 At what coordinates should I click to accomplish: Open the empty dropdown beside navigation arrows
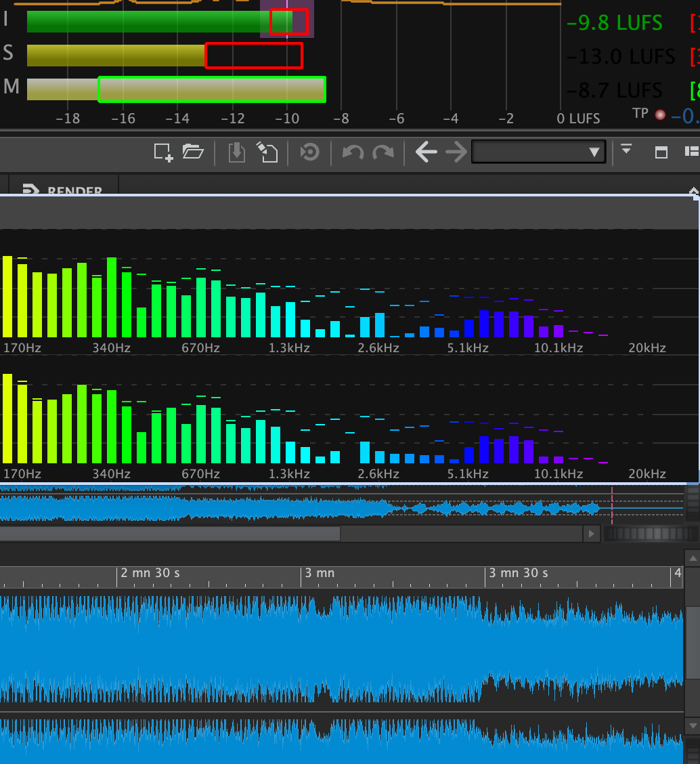538,152
